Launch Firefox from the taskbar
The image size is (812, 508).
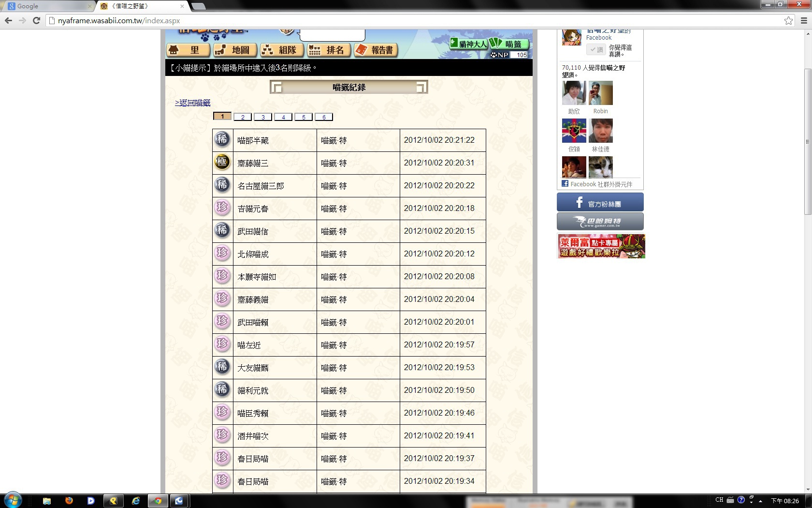point(69,501)
